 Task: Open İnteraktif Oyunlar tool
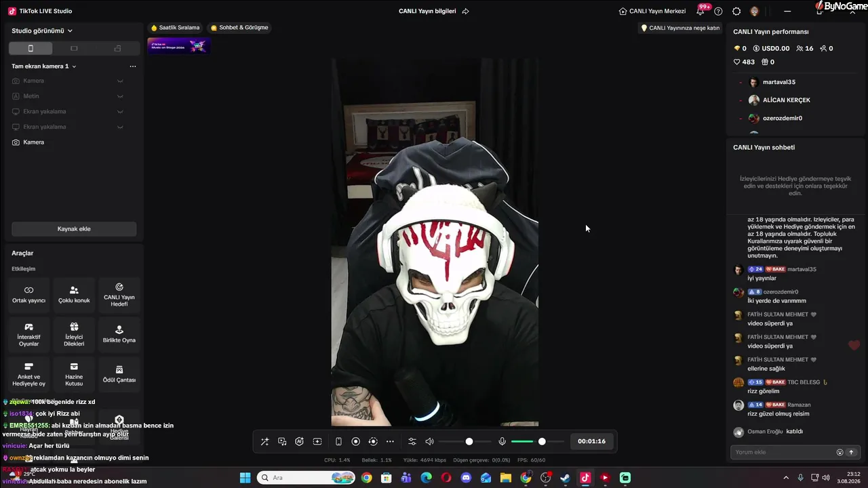point(28,335)
